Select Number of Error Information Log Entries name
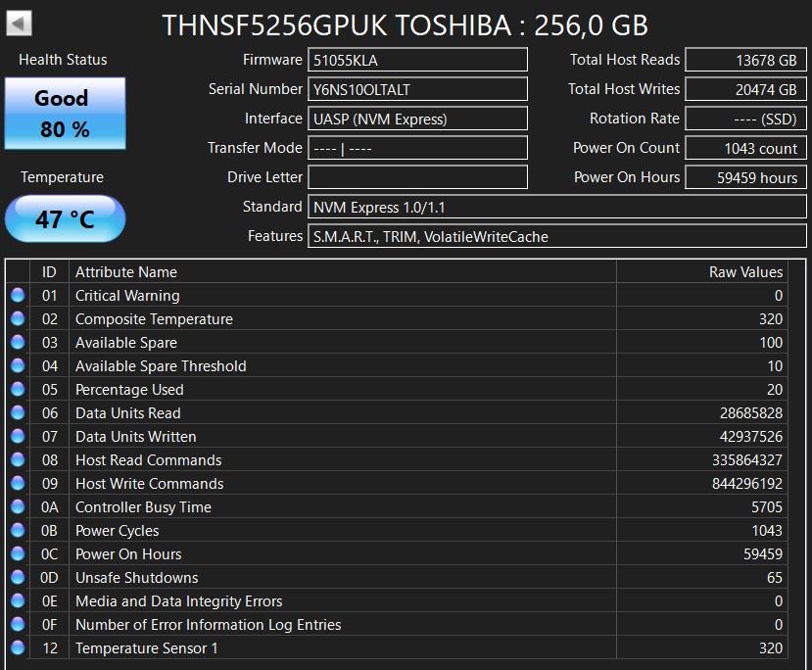The image size is (812, 670). (209, 624)
